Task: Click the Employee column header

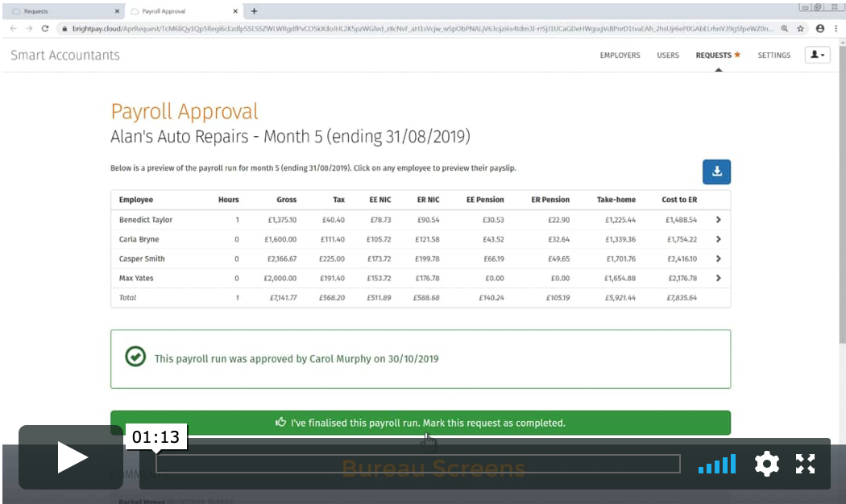Action: [x=136, y=200]
